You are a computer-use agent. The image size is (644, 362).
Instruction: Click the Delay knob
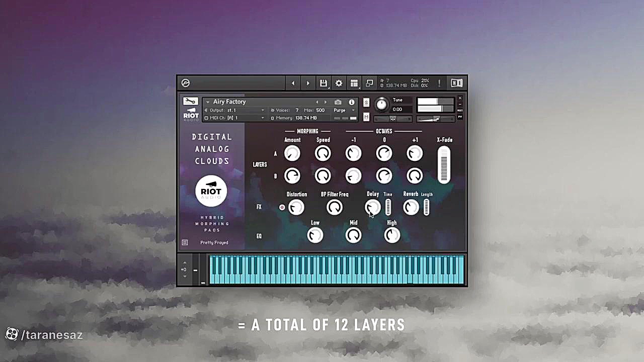pos(373,207)
